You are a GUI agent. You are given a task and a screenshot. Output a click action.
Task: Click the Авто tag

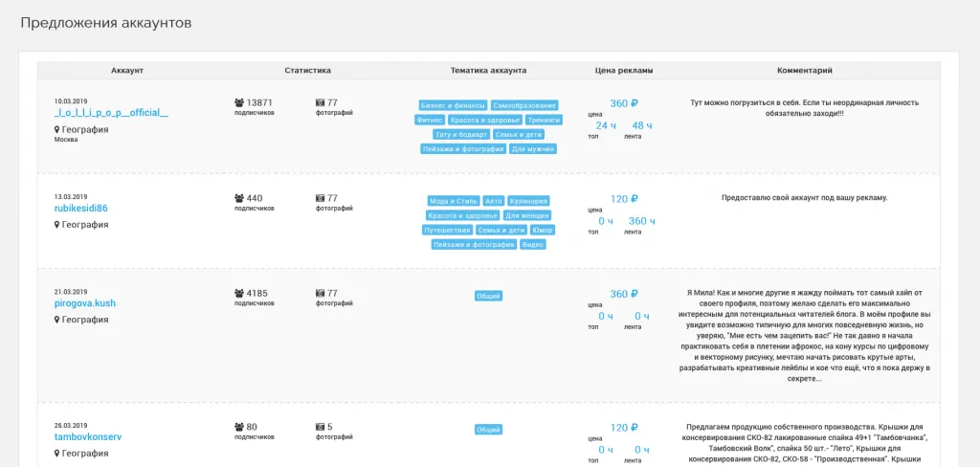pyautogui.click(x=494, y=201)
